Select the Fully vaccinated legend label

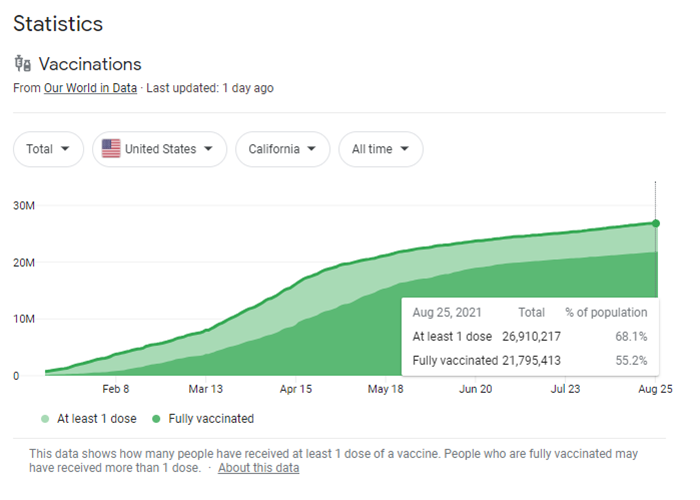(211, 419)
